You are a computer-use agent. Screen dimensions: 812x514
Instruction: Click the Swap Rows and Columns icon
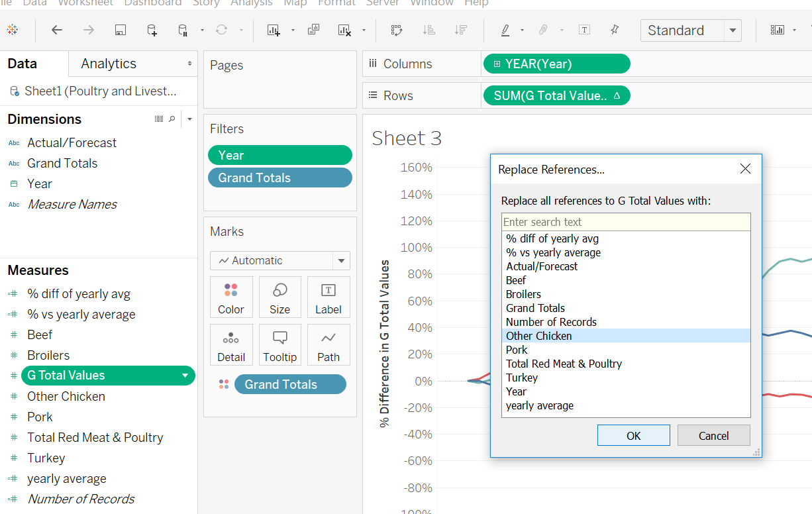coord(397,30)
